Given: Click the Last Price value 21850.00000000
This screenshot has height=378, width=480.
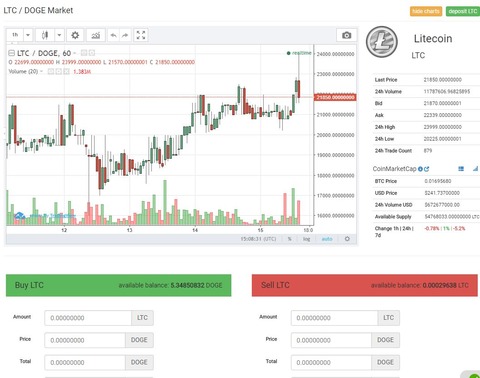Looking at the screenshot, I should (443, 80).
